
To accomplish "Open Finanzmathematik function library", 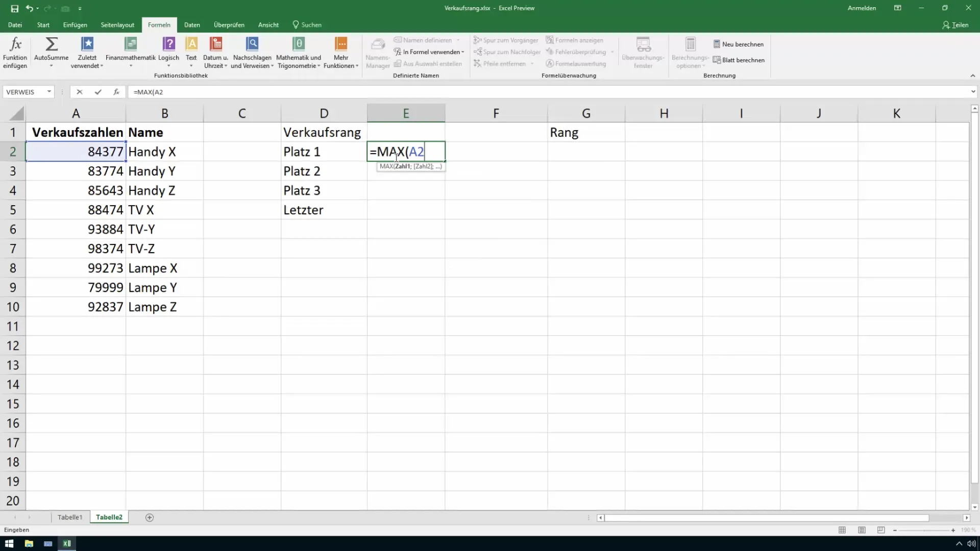I will click(130, 52).
